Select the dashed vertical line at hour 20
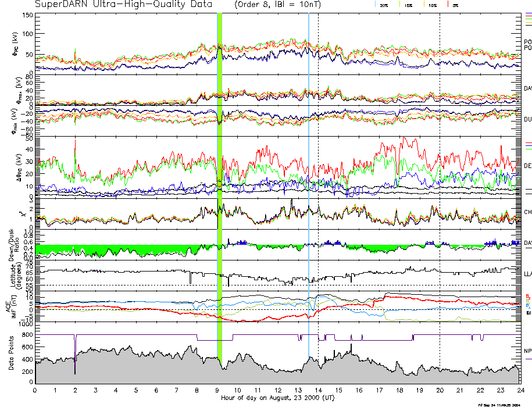Image resolution: width=532 pixels, height=407 pixels. (440, 174)
